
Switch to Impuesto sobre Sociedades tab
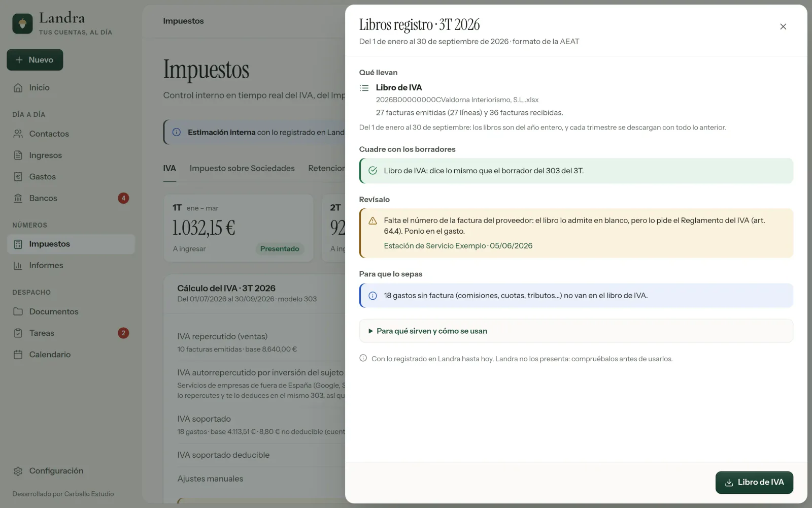coord(242,169)
